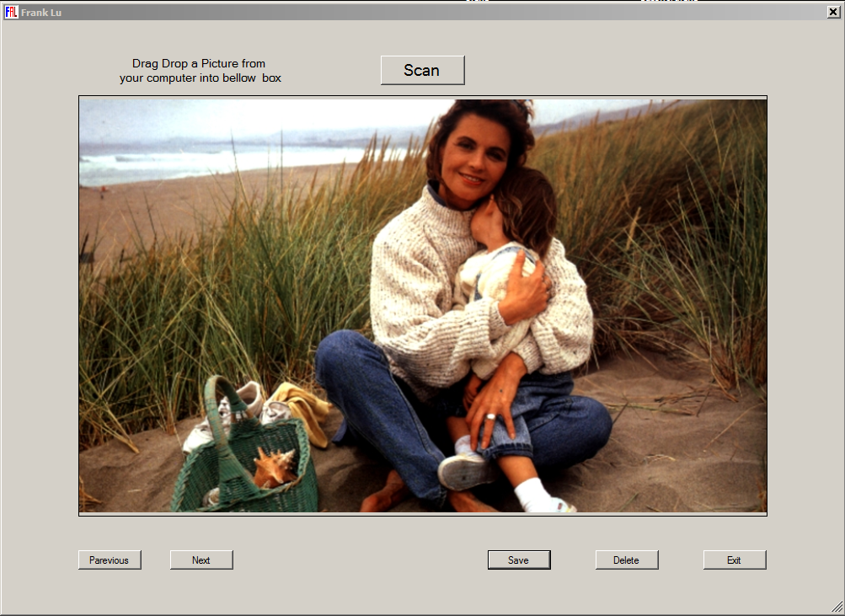Click the Frank Lu title bar text
Screen dimensions: 845x616
[41, 13]
